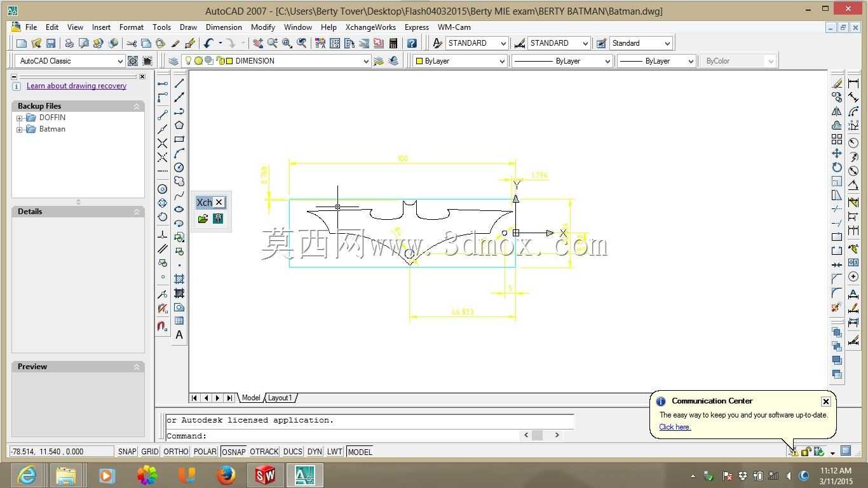Select the Move modify tool
The height and width of the screenshot is (488, 868).
(x=837, y=153)
